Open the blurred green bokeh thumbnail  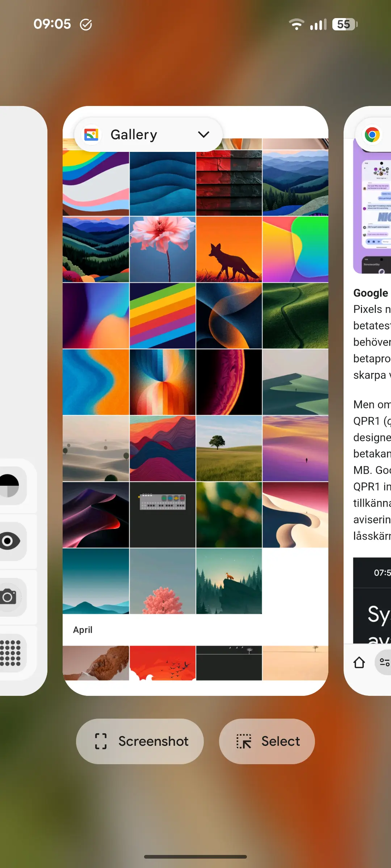[229, 515]
